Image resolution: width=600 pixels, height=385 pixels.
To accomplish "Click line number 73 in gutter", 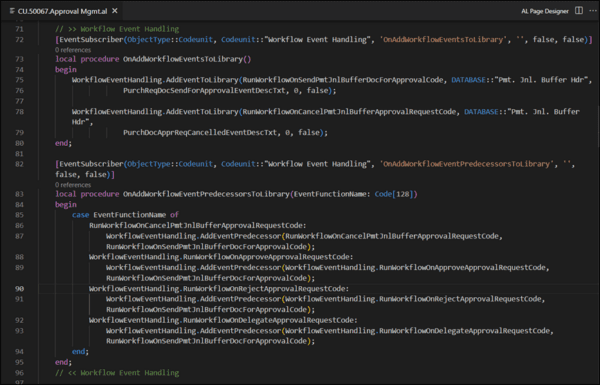I will click(x=19, y=59).
